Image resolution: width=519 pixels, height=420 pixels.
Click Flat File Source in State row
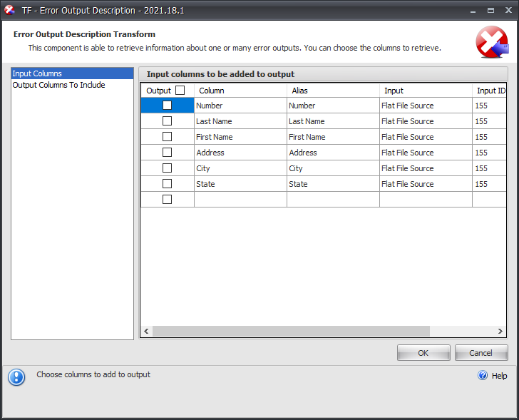pyautogui.click(x=426, y=183)
